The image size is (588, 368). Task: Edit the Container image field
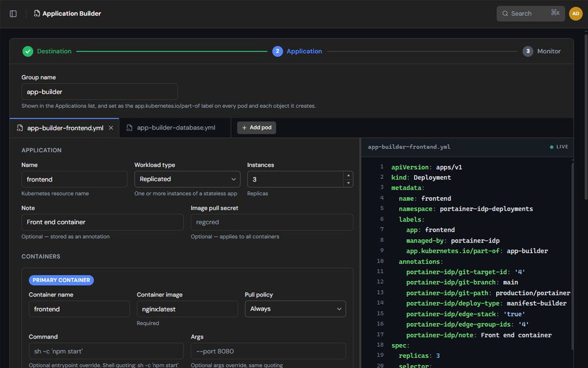[x=187, y=309]
